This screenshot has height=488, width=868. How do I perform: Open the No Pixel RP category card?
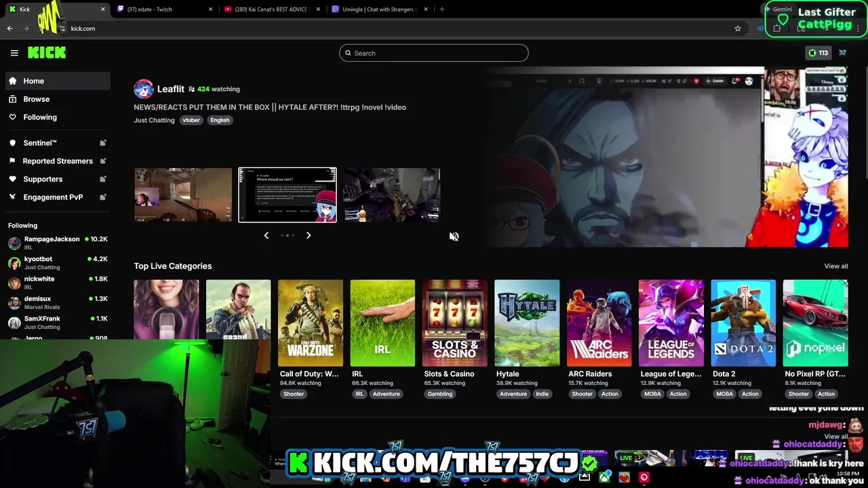click(815, 323)
